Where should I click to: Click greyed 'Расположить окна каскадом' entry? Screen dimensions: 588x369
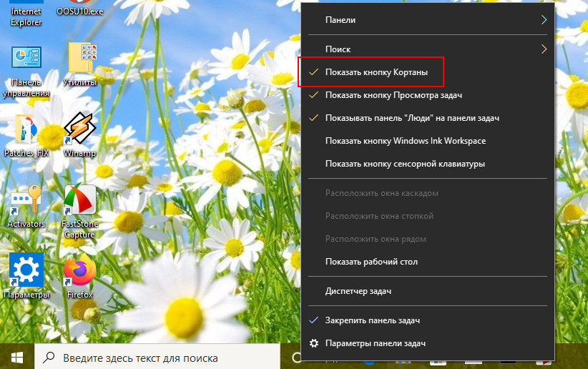click(x=428, y=193)
